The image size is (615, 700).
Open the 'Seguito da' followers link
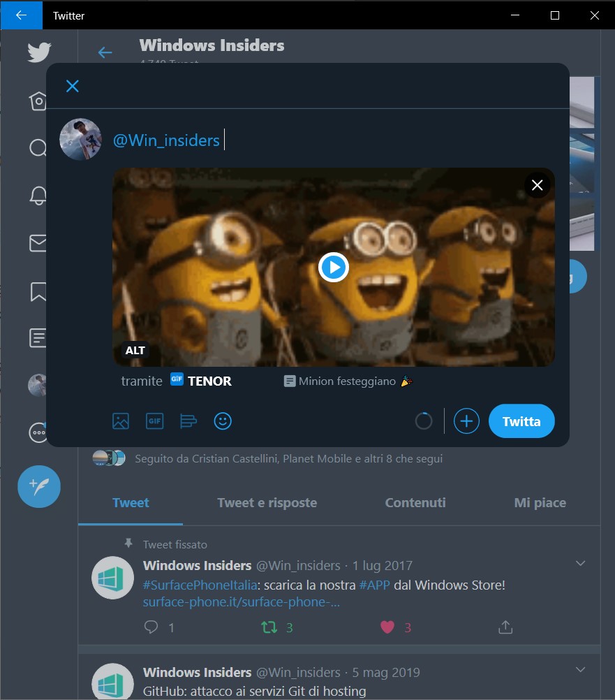[x=288, y=458]
